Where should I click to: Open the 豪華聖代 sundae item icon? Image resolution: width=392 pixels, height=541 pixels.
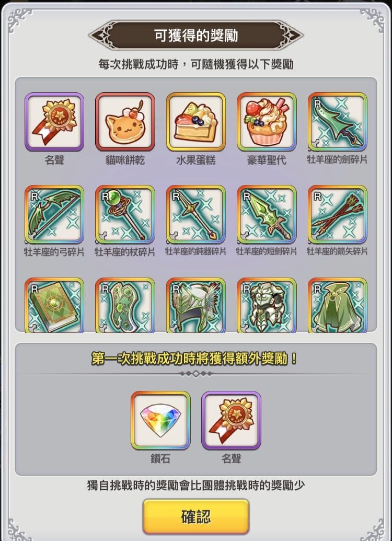(267, 122)
